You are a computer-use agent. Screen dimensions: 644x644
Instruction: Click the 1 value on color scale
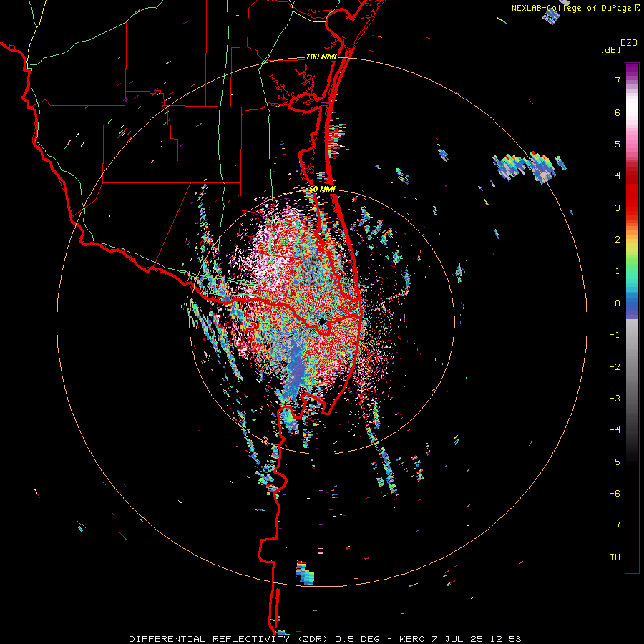pos(618,271)
